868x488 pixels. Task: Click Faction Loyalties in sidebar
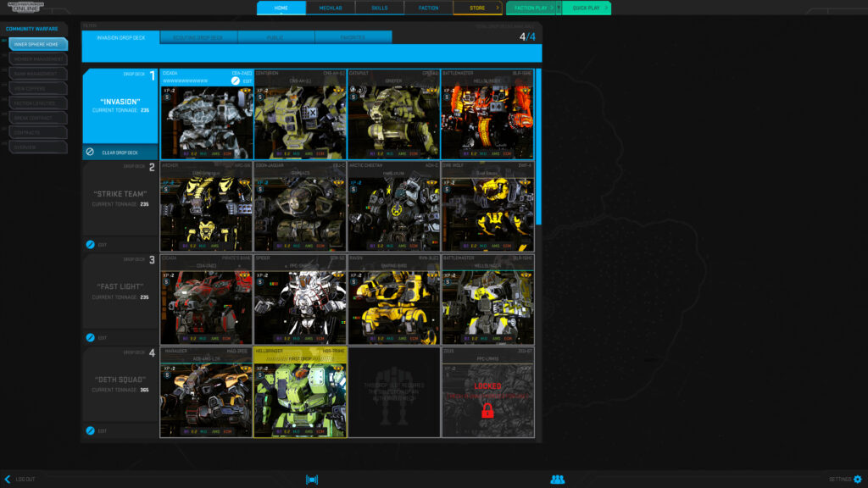(38, 103)
